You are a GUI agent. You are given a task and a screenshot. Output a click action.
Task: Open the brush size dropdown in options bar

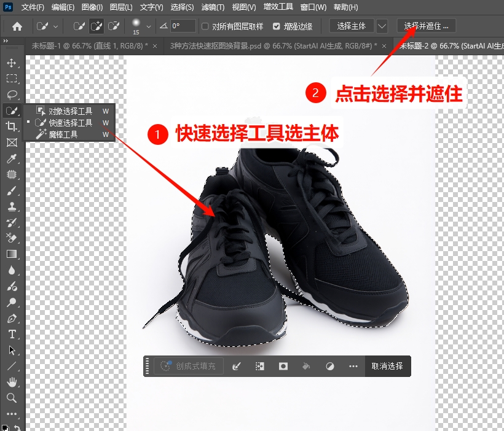click(x=148, y=26)
